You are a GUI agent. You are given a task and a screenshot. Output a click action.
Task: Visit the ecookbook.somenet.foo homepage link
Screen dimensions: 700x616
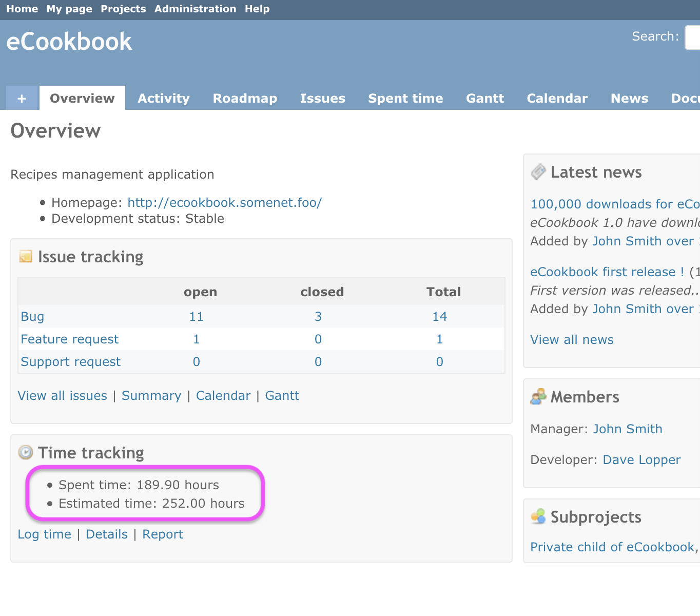tap(224, 203)
